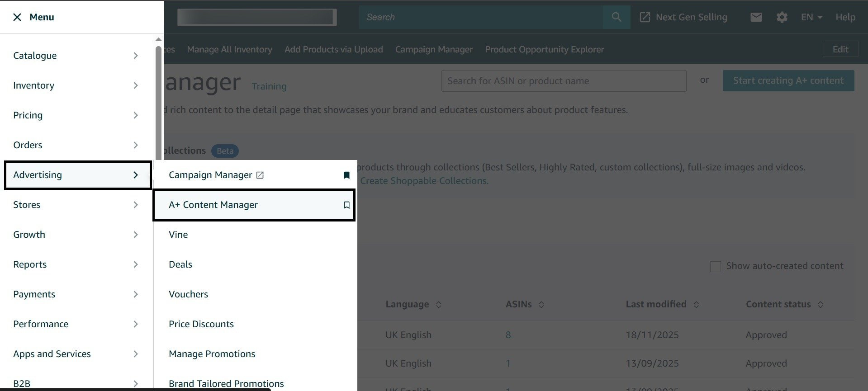
Task: Sort table by Last modified arrows
Action: pyautogui.click(x=696, y=305)
